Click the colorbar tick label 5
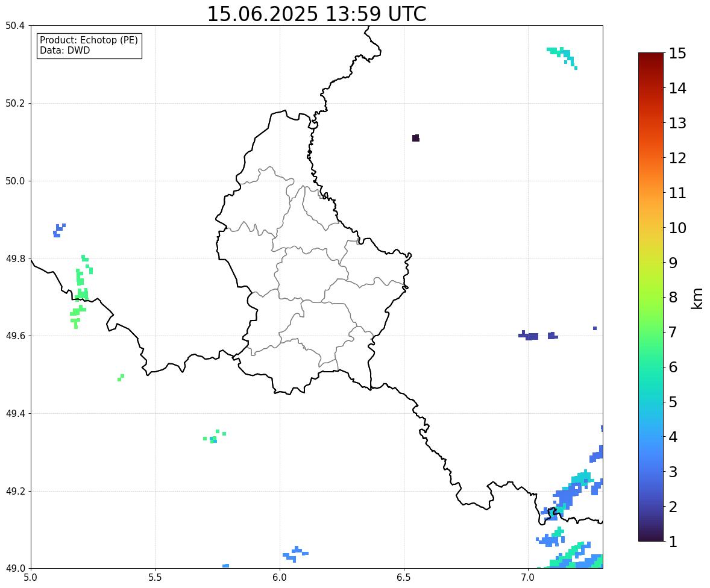This screenshot has width=710, height=588. (673, 402)
